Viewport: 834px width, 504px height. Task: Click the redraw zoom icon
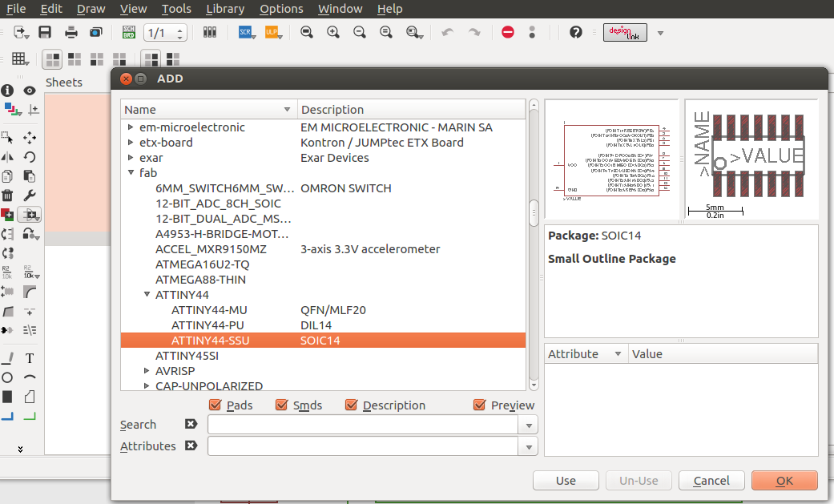(385, 33)
